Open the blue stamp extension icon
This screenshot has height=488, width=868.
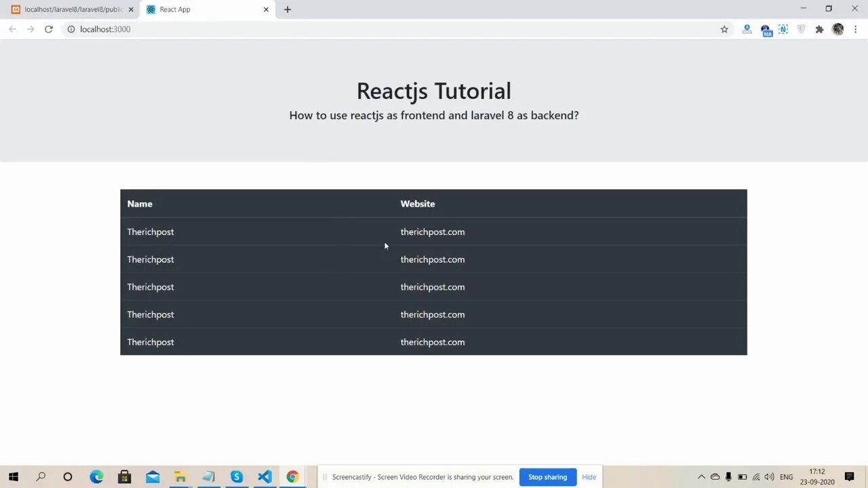(747, 29)
